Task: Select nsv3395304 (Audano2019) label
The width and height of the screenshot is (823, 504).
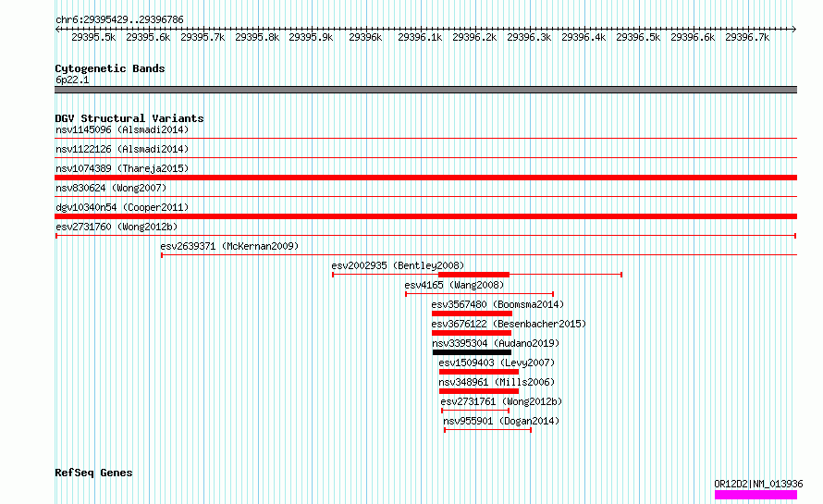Action: pyautogui.click(x=496, y=343)
